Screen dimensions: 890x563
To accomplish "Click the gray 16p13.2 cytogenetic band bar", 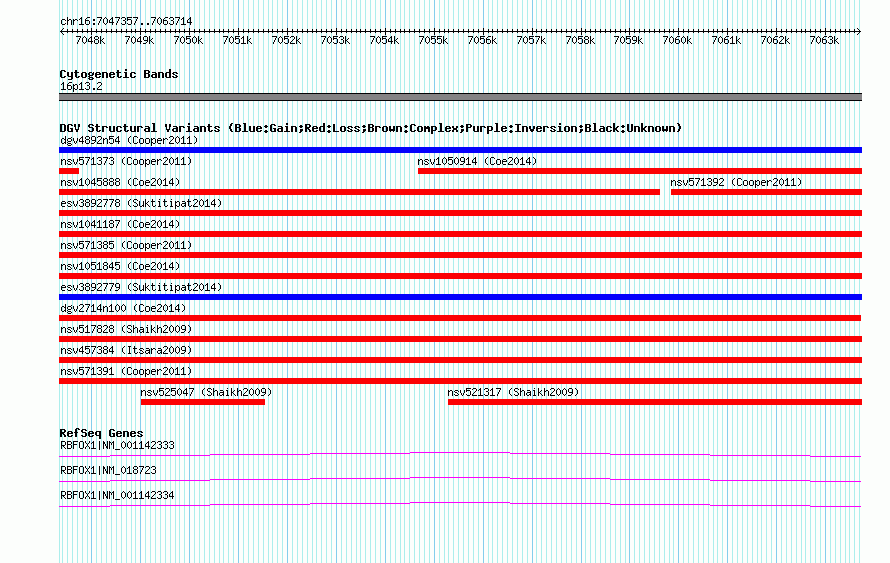I will [x=460, y=97].
